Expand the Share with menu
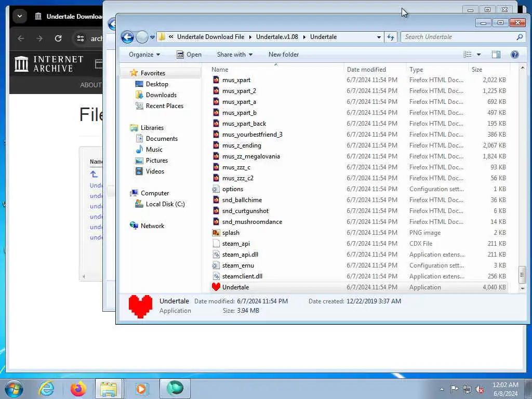The width and height of the screenshot is (532, 399). click(x=234, y=55)
